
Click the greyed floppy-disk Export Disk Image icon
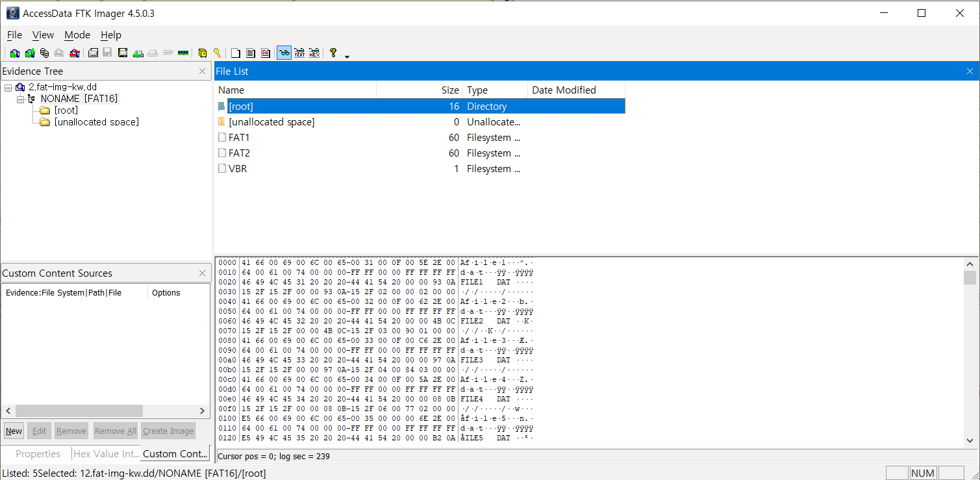107,53
